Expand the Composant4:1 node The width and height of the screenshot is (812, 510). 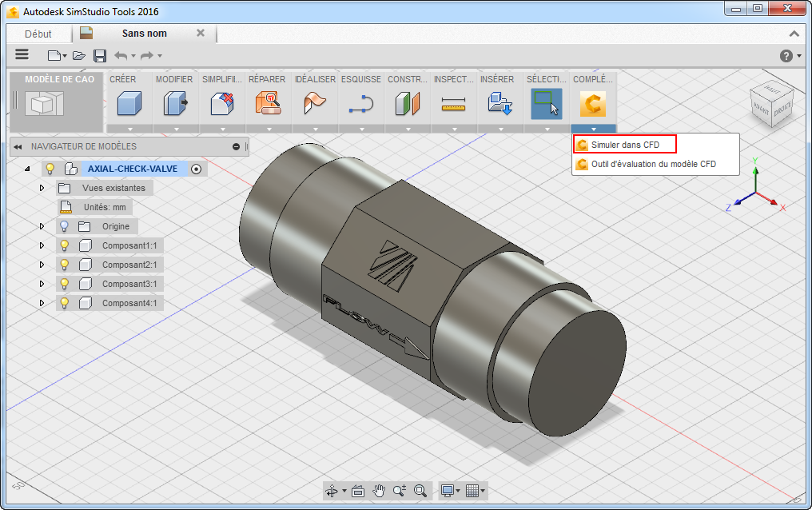pyautogui.click(x=42, y=303)
